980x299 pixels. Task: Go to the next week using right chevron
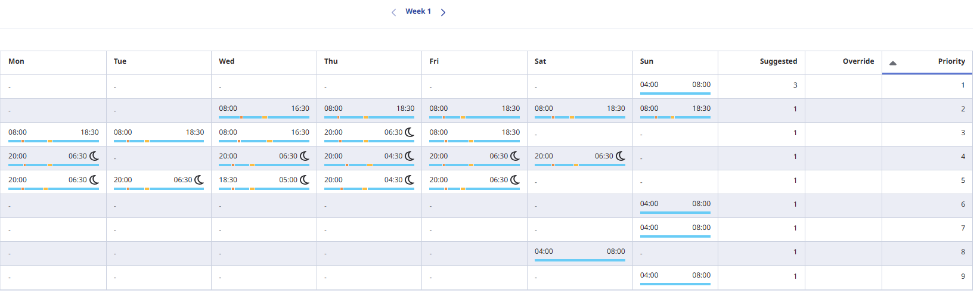point(443,12)
